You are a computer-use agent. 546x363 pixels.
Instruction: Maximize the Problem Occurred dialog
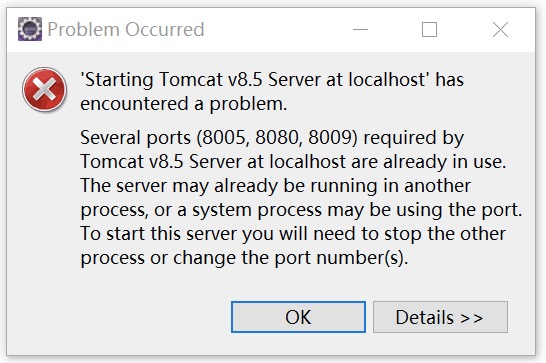(429, 29)
